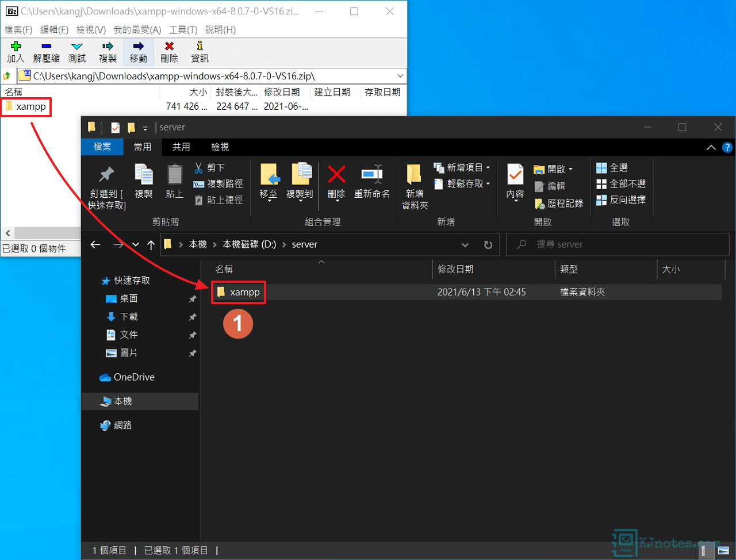Screen dimensions: 736x560
Task: Open Explorer 檔案 (File) tab
Action: click(102, 147)
